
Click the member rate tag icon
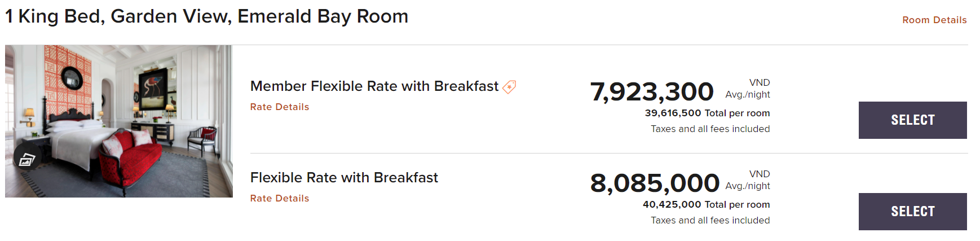coord(509,87)
